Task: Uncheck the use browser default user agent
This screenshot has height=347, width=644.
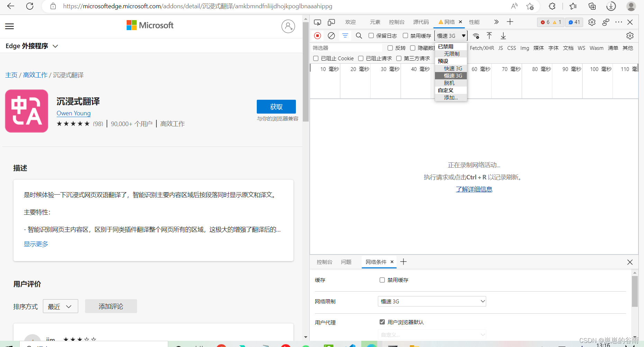Action: pyautogui.click(x=382, y=322)
